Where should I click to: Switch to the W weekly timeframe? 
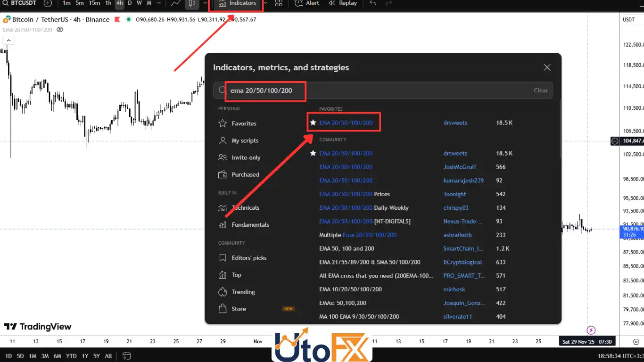click(x=140, y=3)
